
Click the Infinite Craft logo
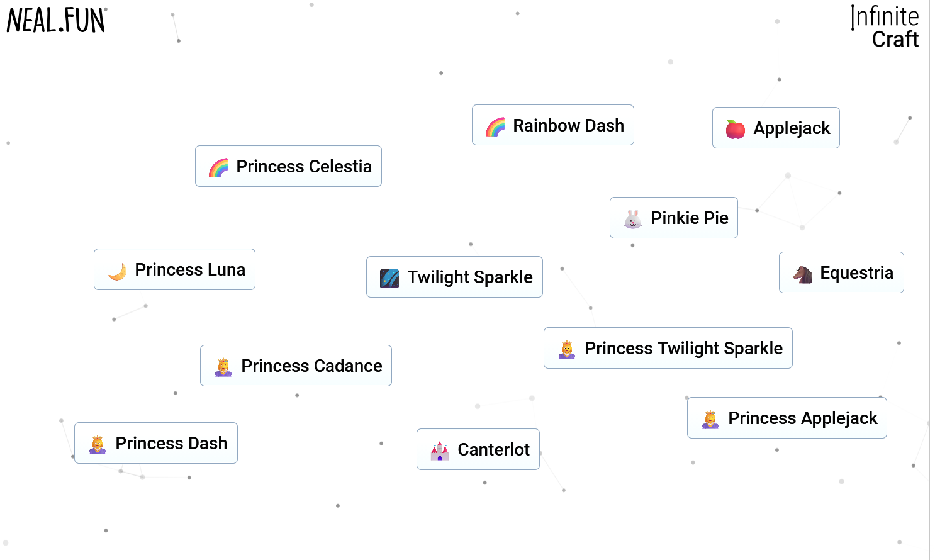[885, 27]
